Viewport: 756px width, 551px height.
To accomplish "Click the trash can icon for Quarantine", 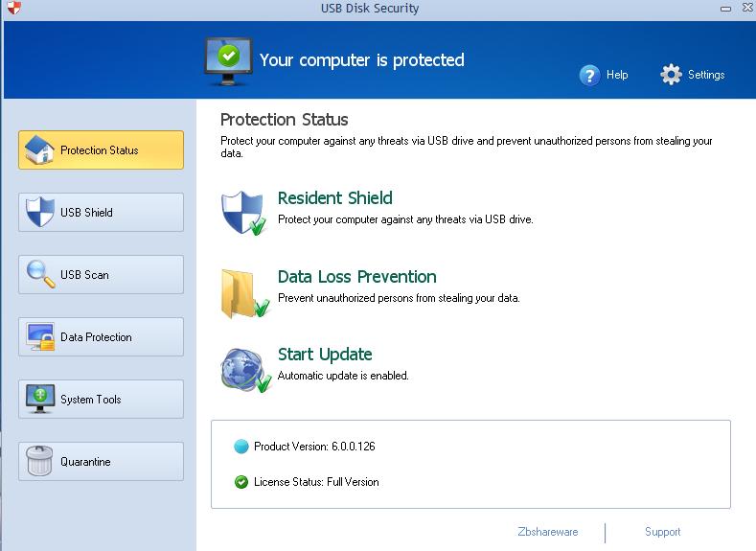I will 39,461.
